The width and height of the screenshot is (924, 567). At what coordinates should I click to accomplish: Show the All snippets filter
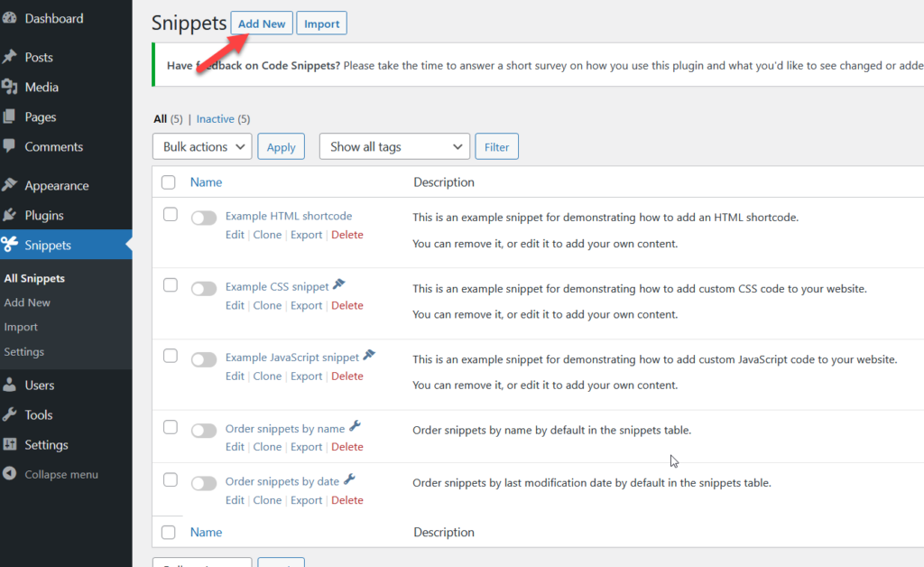point(161,119)
